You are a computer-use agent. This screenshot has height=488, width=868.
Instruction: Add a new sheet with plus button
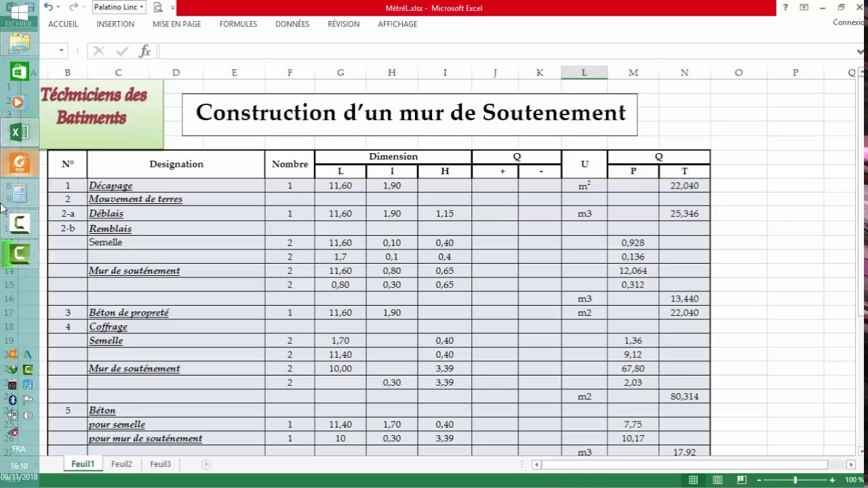206,464
